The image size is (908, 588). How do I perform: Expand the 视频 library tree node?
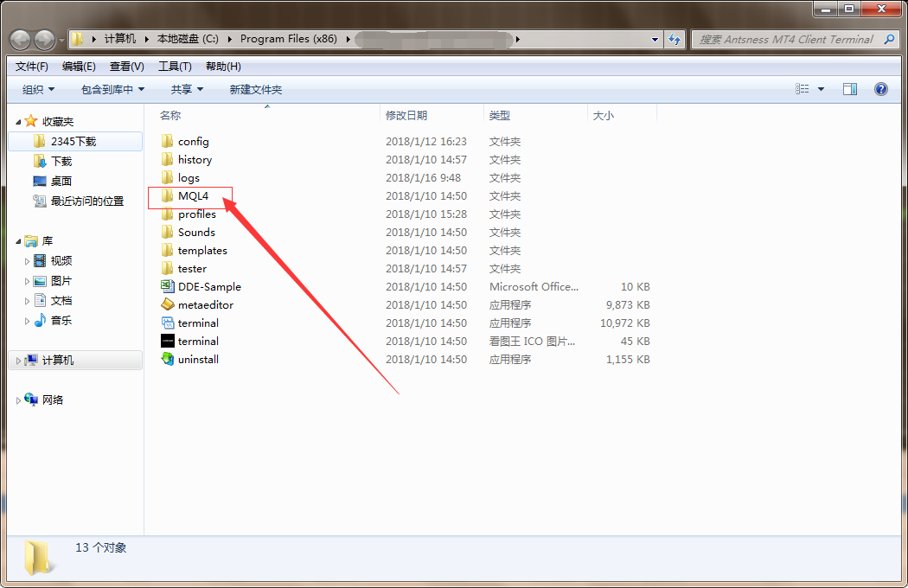27,261
